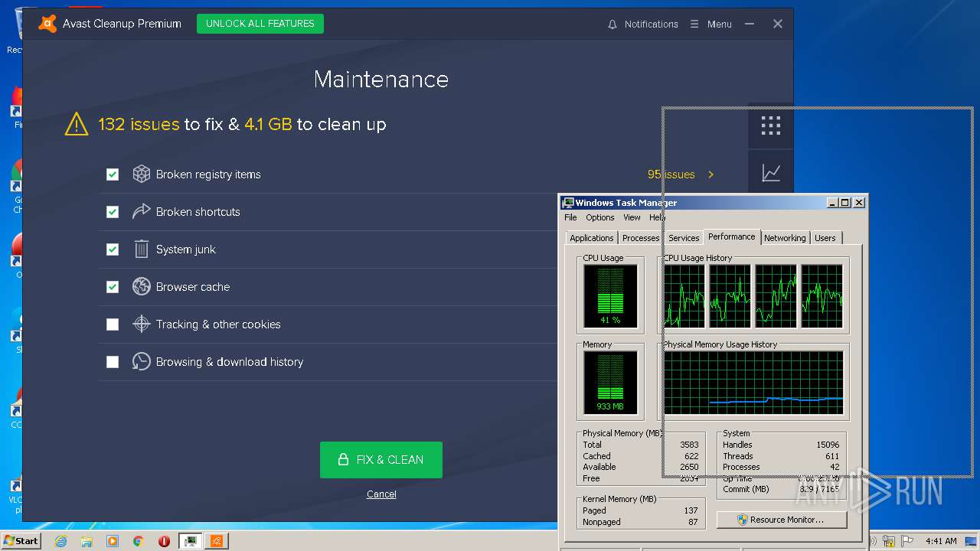Open Help menu in Task Manager
Image resolution: width=980 pixels, height=551 pixels.
(658, 217)
